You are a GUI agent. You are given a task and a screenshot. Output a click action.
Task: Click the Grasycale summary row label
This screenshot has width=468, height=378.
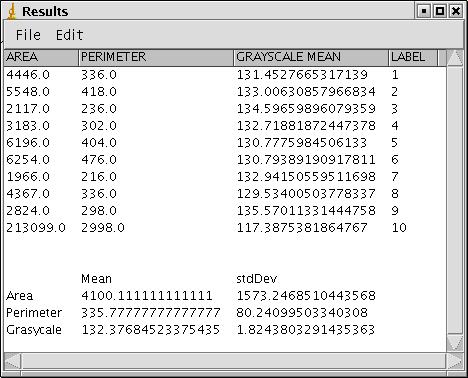click(x=34, y=330)
